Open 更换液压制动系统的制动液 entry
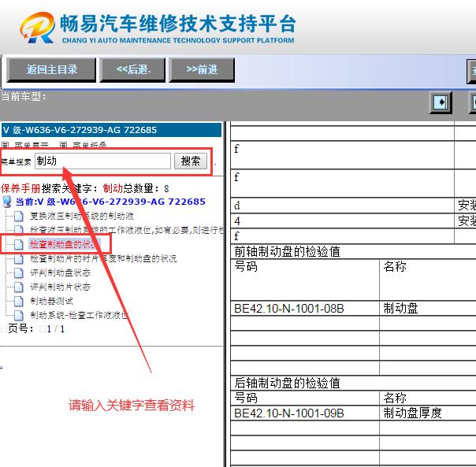The image size is (476, 467). tap(82, 216)
